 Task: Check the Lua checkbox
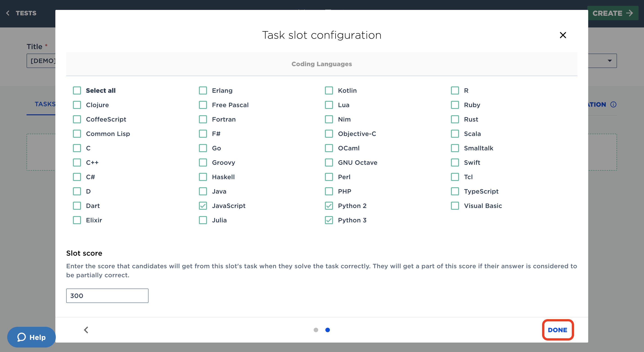[x=329, y=105]
